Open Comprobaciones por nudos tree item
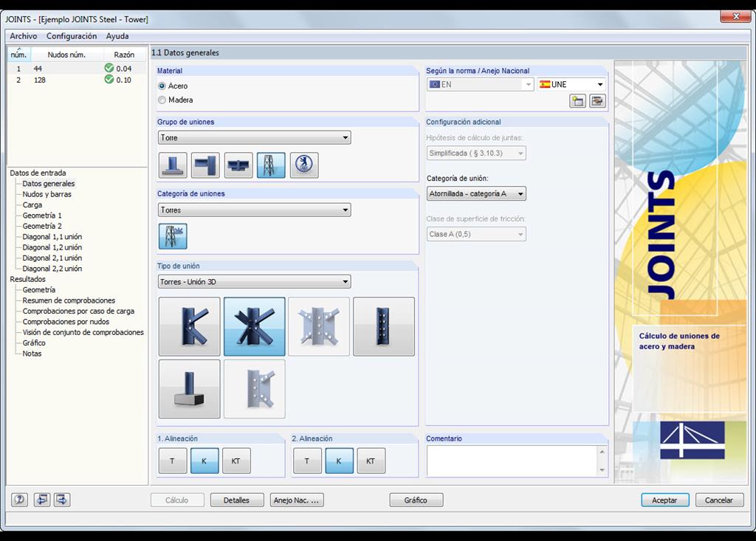This screenshot has width=756, height=541. pyautogui.click(x=66, y=322)
